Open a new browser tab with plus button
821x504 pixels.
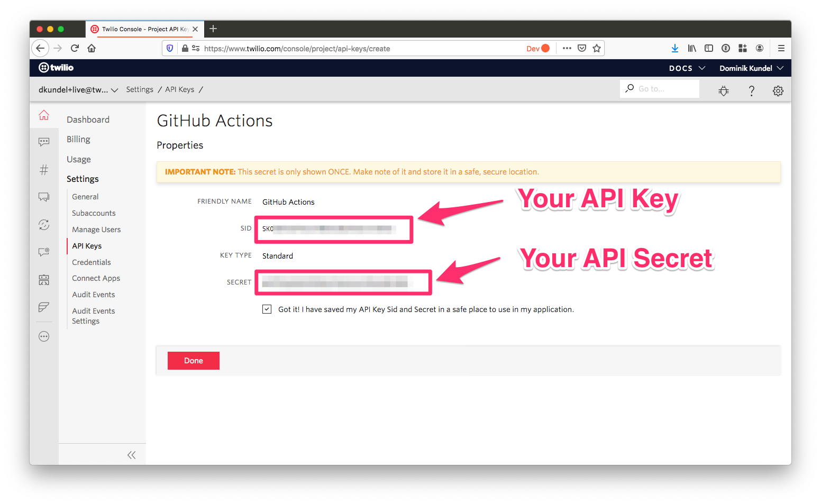click(213, 29)
